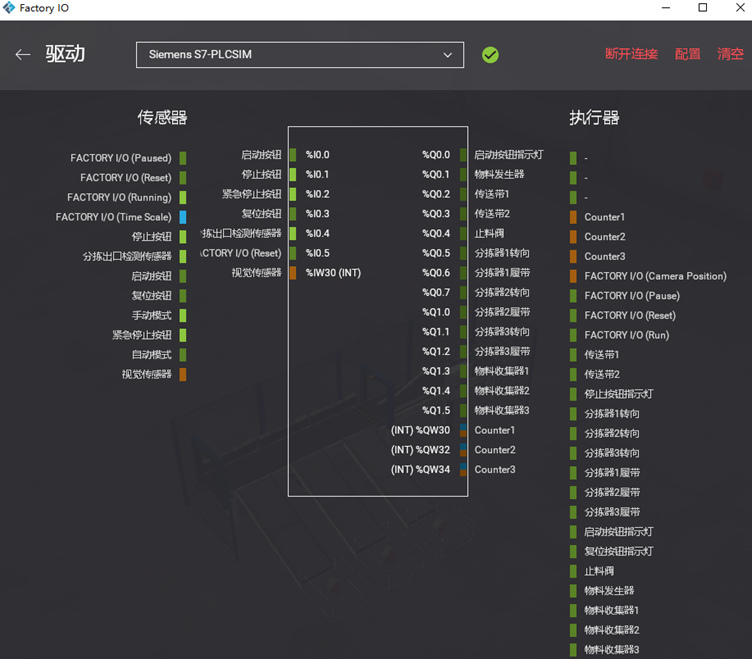
Task: Select FACTORY I/O (Run) actuator
Action: tap(626, 335)
